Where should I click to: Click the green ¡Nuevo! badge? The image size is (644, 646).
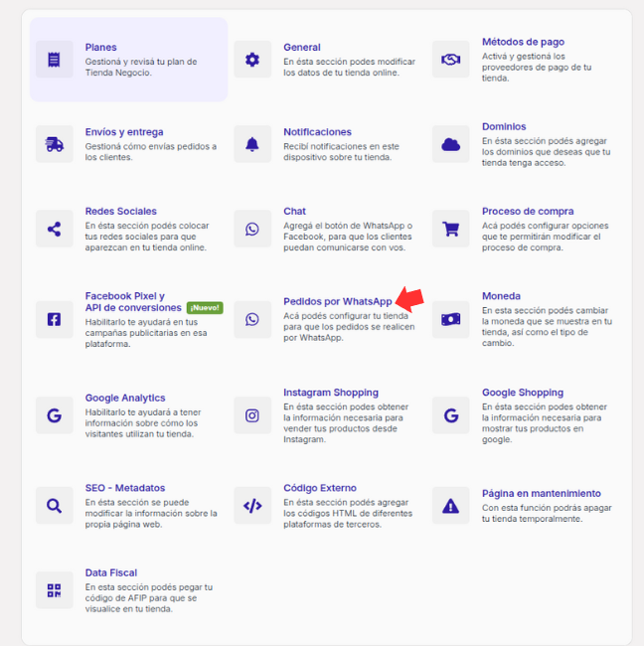[205, 308]
